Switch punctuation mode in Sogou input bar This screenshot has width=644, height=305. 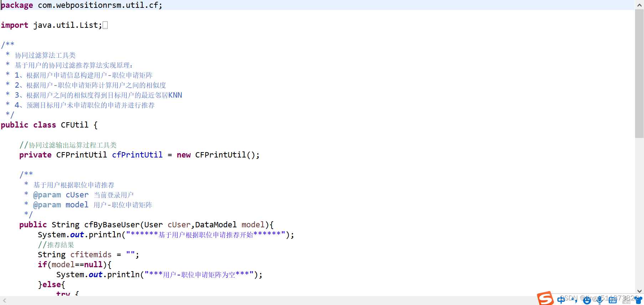(x=574, y=300)
